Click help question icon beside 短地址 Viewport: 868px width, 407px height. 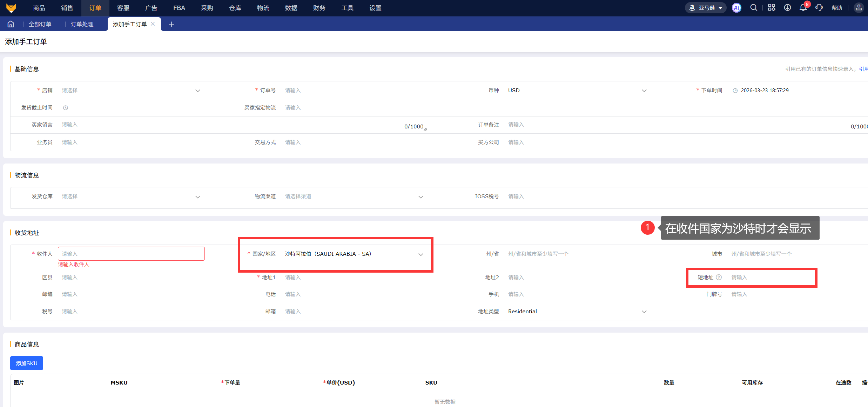click(x=719, y=277)
